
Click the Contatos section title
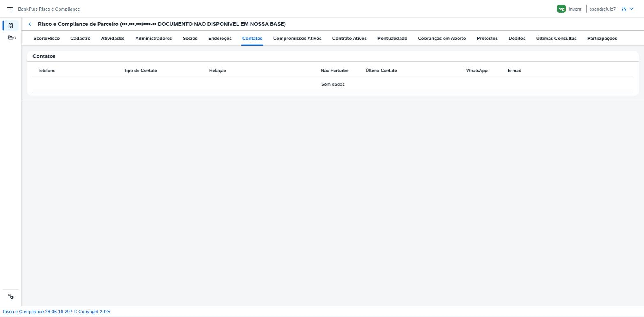coord(44,56)
